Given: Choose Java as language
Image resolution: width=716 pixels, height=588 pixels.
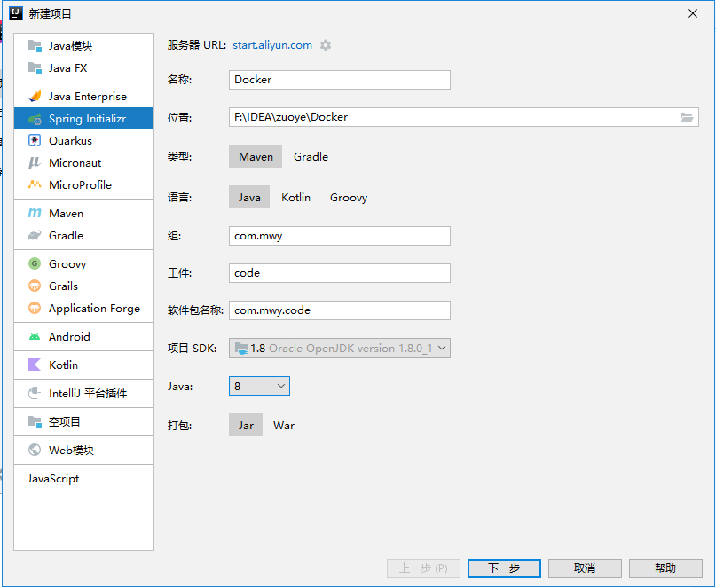Looking at the screenshot, I should click(x=249, y=197).
